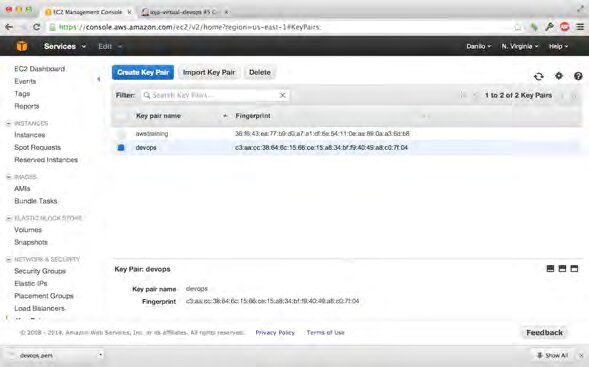Screen dimensions: 589x367
Task: Open the Services dropdown menu
Action: [x=65, y=46]
